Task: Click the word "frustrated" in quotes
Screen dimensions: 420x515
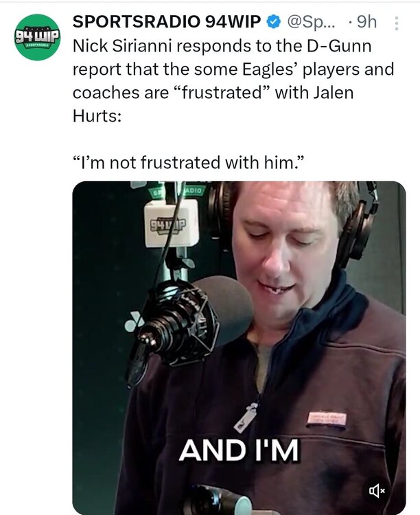Action: pos(220,93)
